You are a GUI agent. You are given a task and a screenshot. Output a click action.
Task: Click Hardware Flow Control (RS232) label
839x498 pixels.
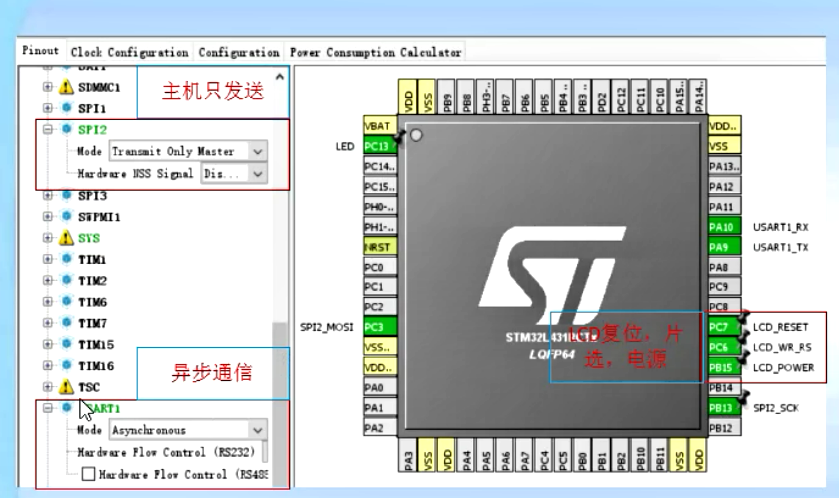point(166,453)
